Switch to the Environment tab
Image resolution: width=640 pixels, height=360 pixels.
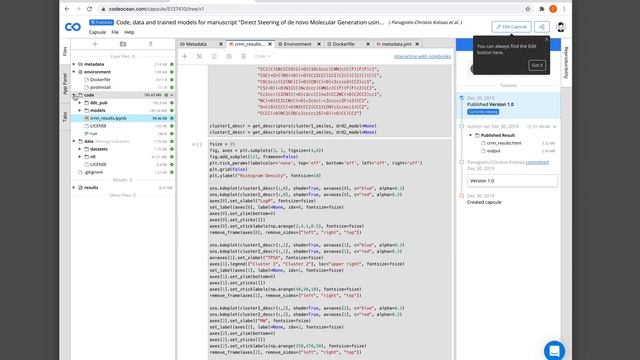pyautogui.click(x=298, y=44)
